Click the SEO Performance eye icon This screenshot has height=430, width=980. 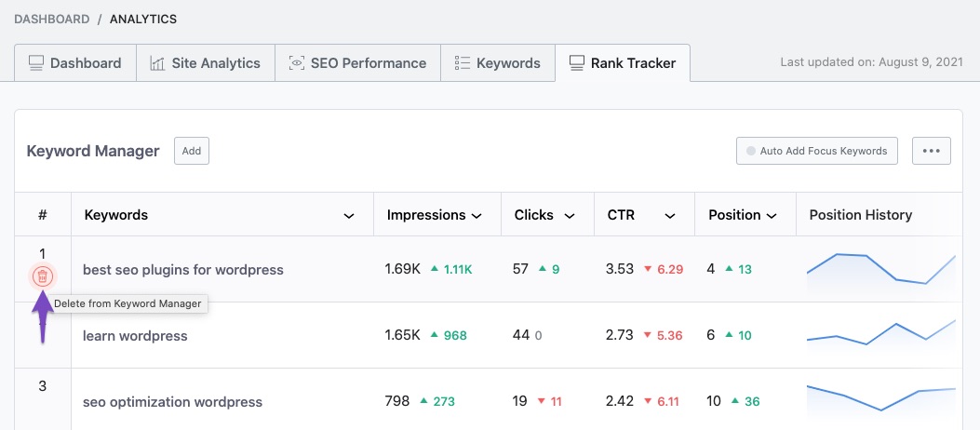(297, 63)
